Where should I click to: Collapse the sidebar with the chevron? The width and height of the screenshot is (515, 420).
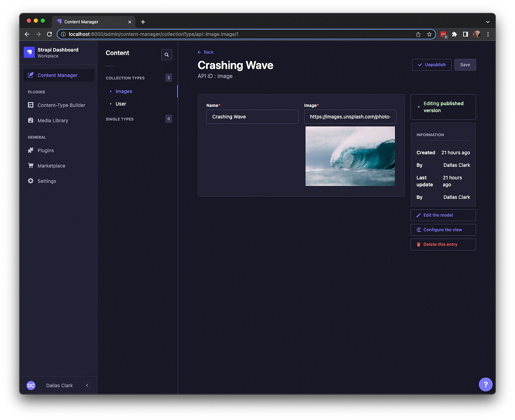tap(87, 385)
